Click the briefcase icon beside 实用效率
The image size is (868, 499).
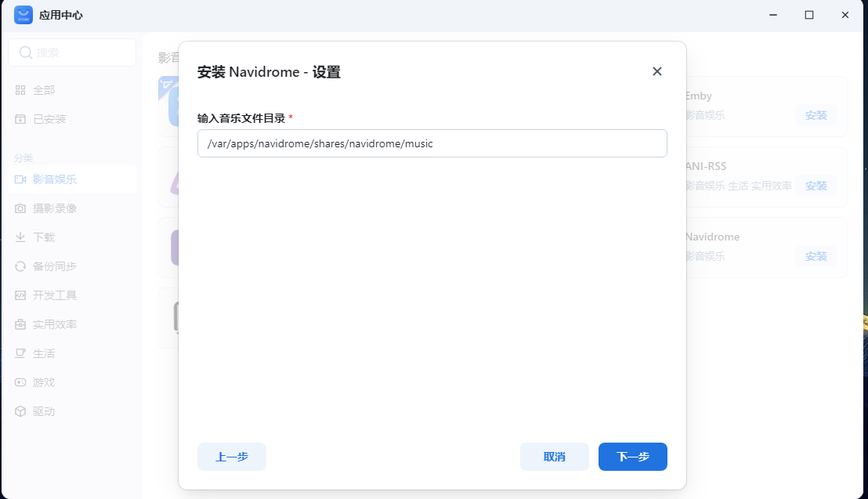coord(20,324)
